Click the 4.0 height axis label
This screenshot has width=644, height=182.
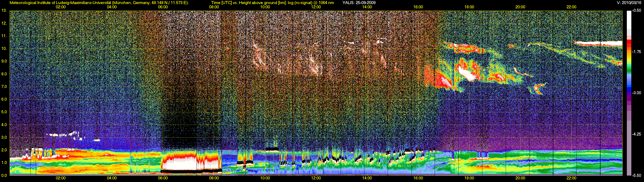pyautogui.click(x=4, y=124)
